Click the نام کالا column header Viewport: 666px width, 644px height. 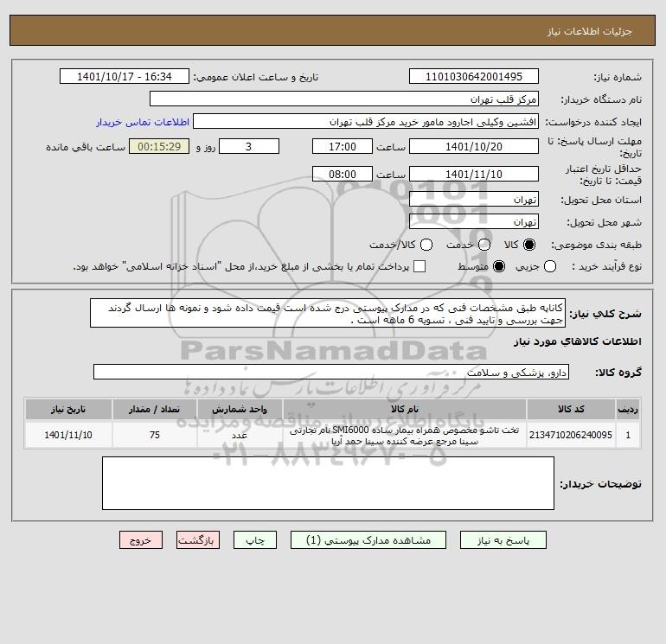tap(405, 409)
